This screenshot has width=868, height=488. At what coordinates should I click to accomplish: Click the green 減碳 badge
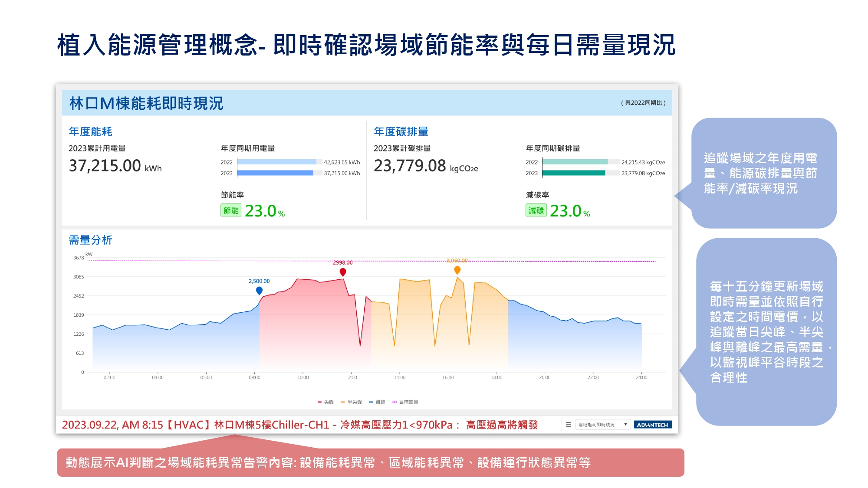(x=536, y=210)
